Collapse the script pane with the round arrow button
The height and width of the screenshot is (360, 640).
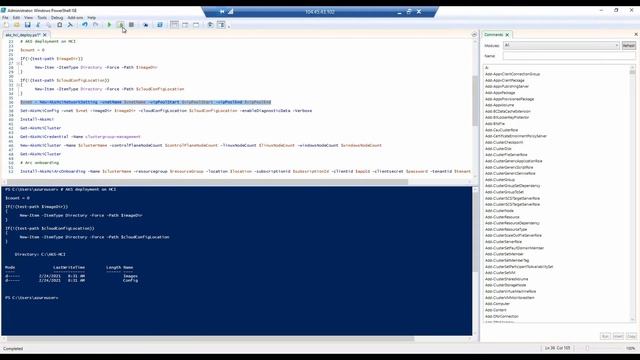[474, 35]
